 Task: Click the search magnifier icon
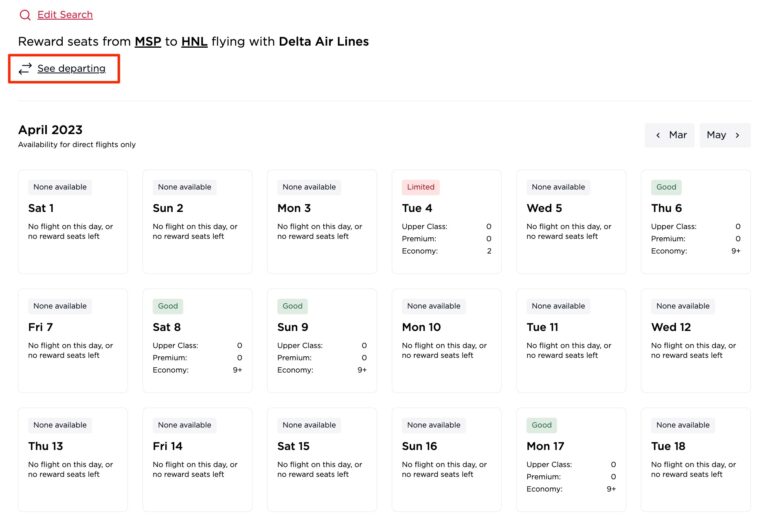coord(25,15)
